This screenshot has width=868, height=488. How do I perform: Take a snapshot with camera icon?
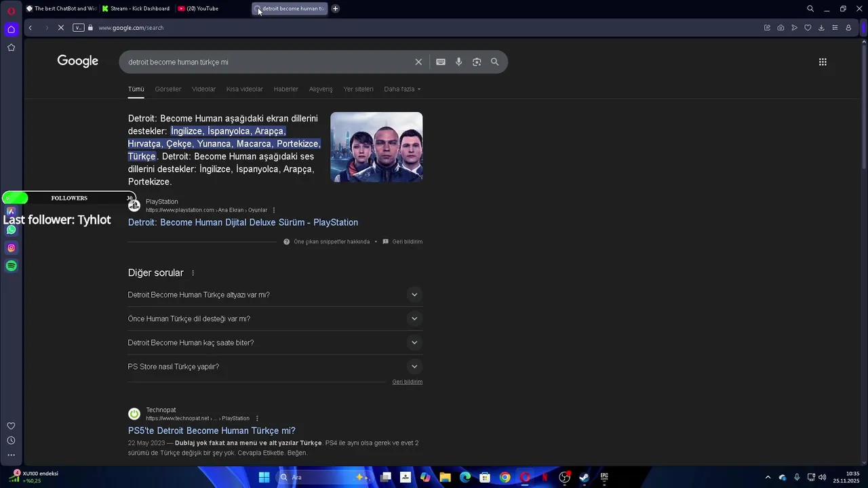click(781, 28)
